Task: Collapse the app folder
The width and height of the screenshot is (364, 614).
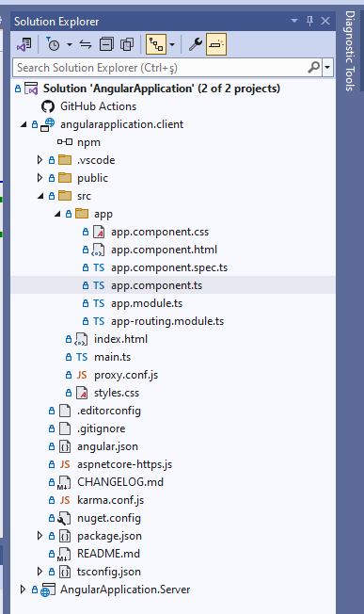Action: tap(57, 214)
